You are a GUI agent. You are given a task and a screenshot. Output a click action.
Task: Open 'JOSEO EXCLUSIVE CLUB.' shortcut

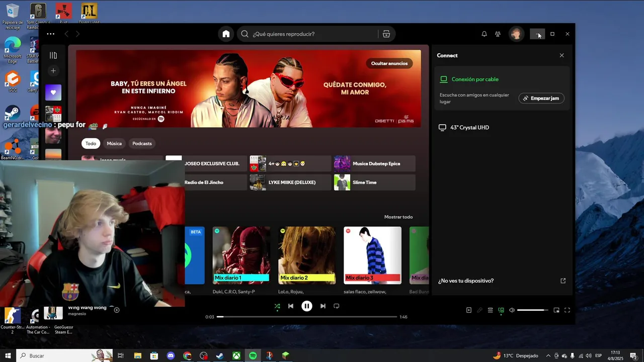point(206,163)
